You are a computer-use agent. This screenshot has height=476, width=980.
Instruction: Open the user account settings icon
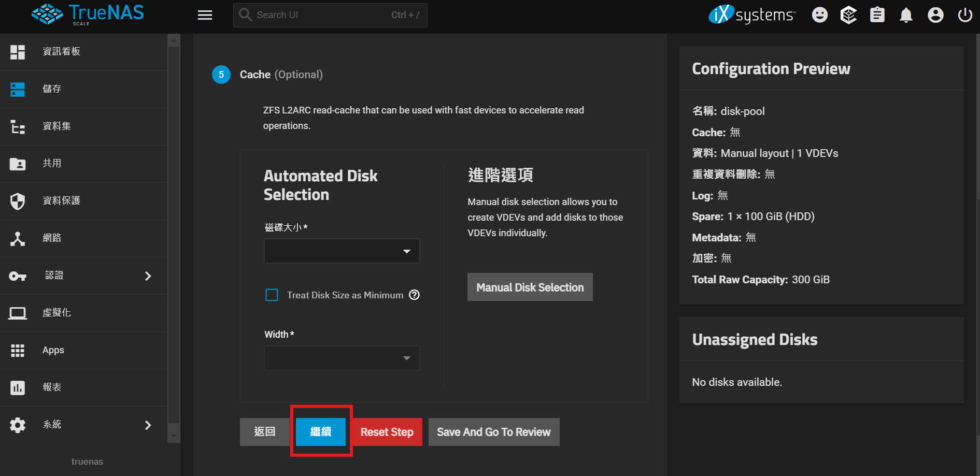point(935,15)
